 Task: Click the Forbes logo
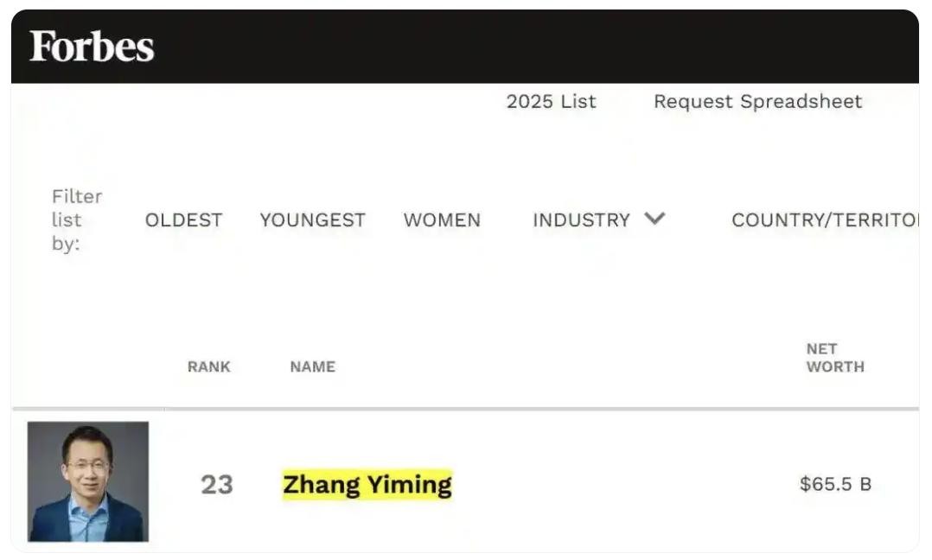tap(92, 47)
